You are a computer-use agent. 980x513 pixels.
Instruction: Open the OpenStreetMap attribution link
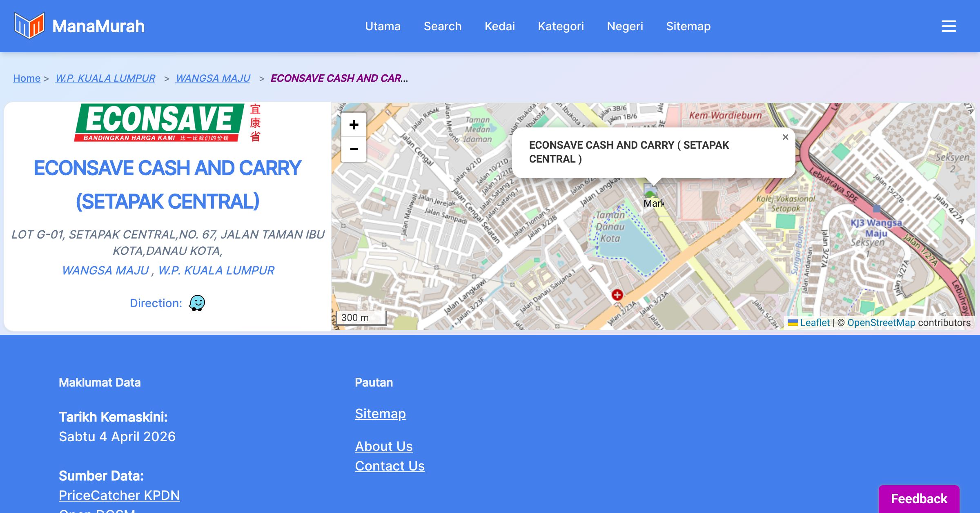point(881,323)
